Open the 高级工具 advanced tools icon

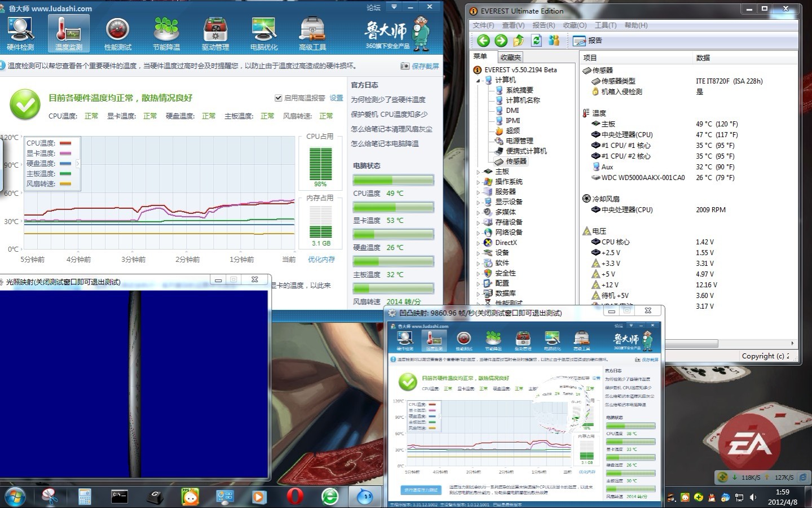point(312,33)
